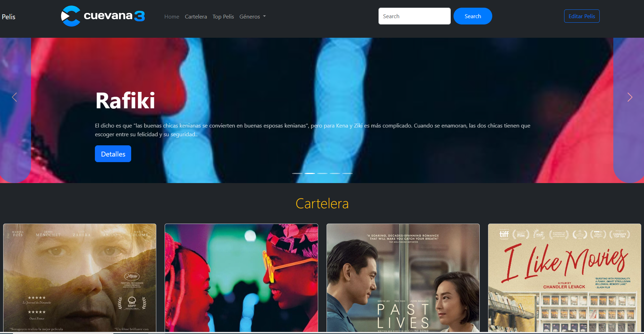Open the poster featuring Marina Foïs
Viewport: 644px width, 334px height.
coord(80,278)
